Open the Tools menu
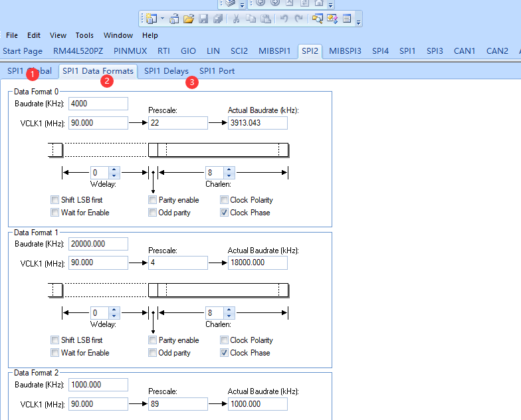 click(x=84, y=35)
